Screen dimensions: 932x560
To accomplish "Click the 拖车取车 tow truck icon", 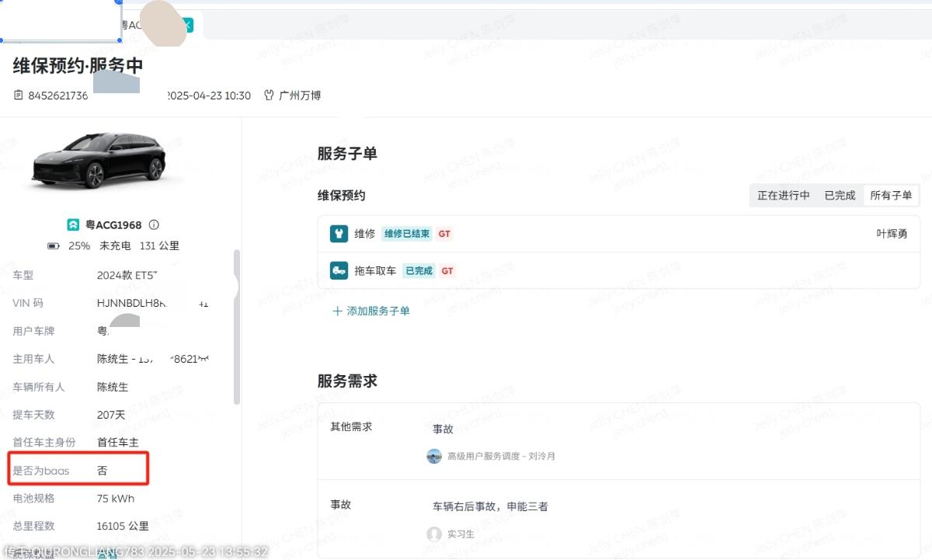I will [x=339, y=270].
